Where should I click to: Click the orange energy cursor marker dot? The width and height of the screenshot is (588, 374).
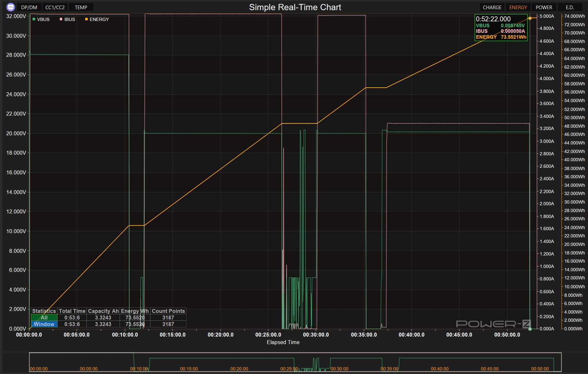click(x=530, y=18)
